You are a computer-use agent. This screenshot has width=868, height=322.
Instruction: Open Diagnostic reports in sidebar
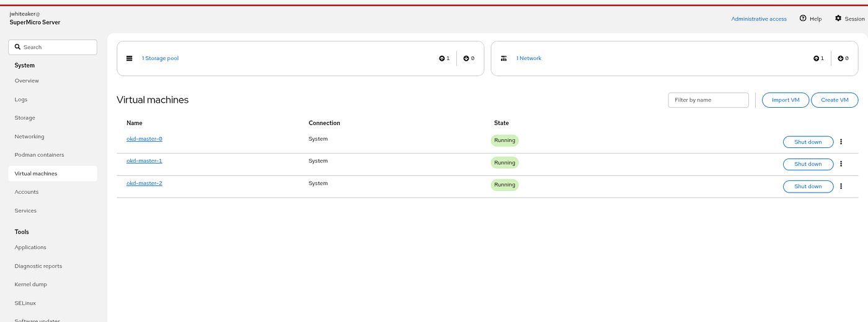click(53, 266)
